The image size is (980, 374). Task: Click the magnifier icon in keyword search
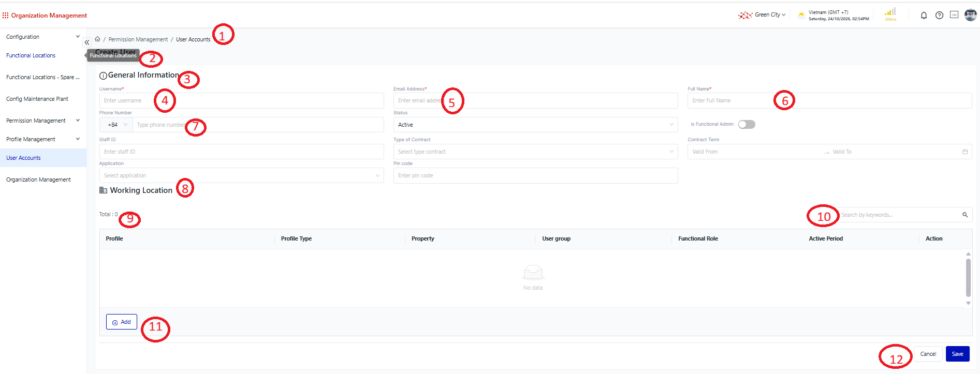[x=965, y=215]
